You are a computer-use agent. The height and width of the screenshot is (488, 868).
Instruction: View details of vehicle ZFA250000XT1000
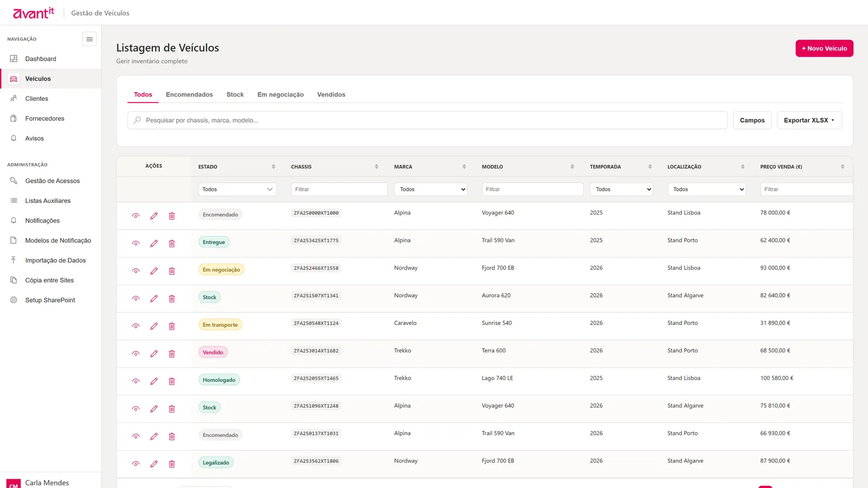click(136, 216)
